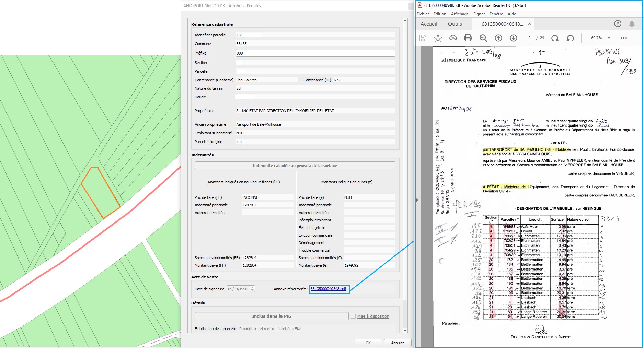
Task: Print the PDF using the printer icon
Action: pos(468,38)
